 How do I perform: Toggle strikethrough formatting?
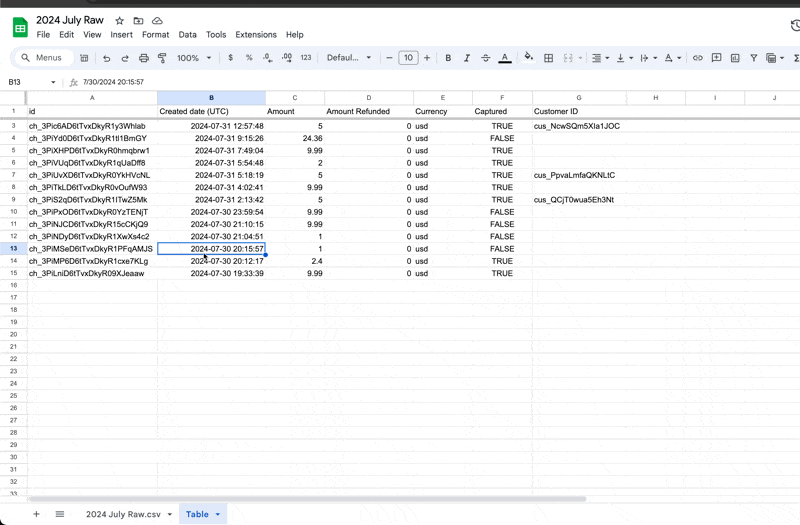486,58
